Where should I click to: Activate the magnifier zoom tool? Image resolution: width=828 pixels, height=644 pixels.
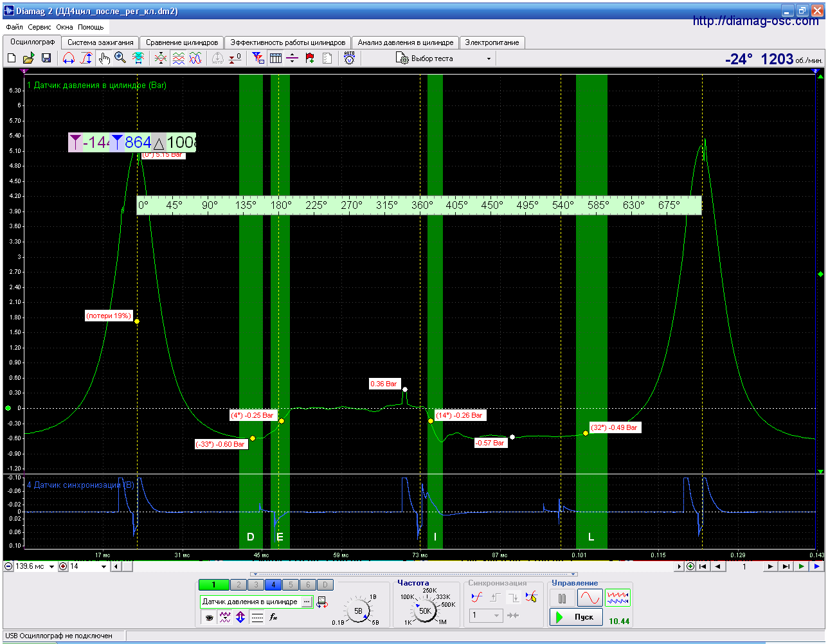tap(120, 58)
